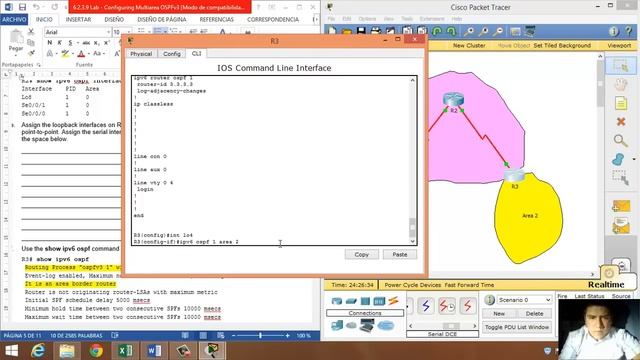Click Fast Forward Time
640x360 pixels.
[x=469, y=285]
